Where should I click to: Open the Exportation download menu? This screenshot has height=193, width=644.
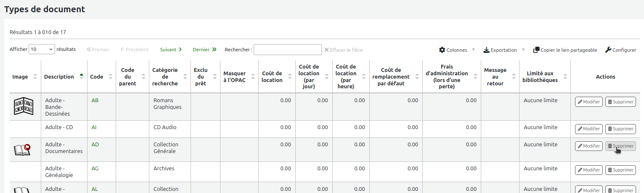(504, 50)
